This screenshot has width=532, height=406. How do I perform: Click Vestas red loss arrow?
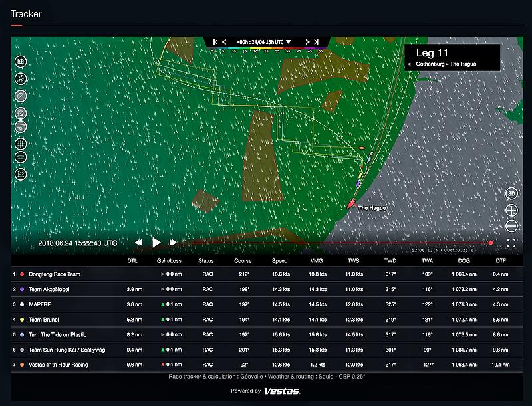[x=163, y=365]
